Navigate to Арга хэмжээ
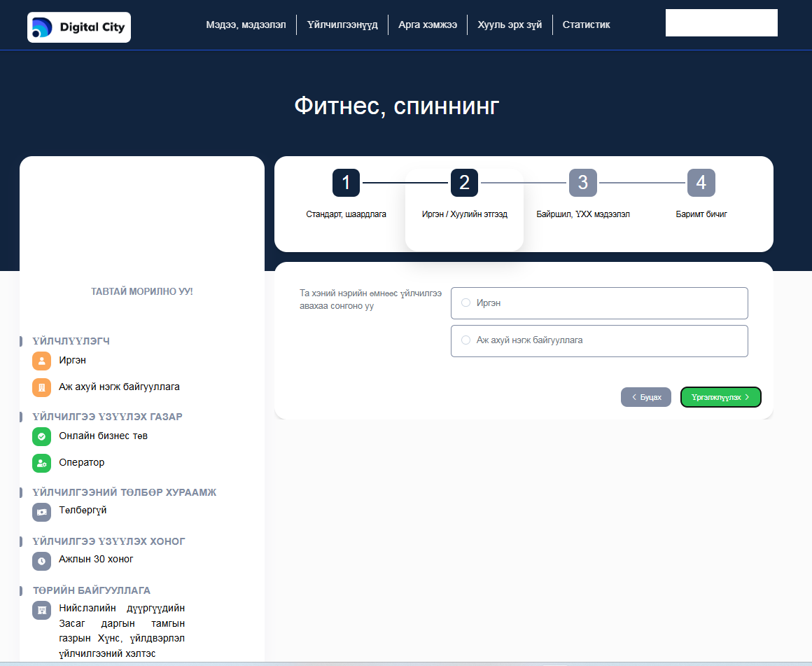The width and height of the screenshot is (812, 666). coord(428,25)
